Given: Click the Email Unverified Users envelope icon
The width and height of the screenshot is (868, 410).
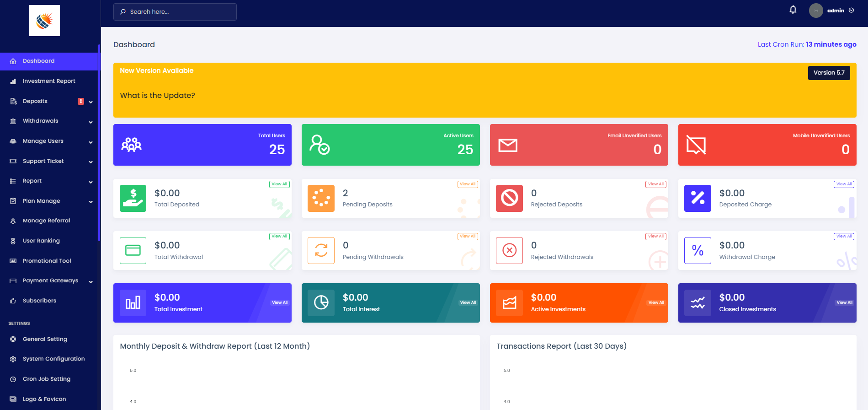Looking at the screenshot, I should pos(507,146).
